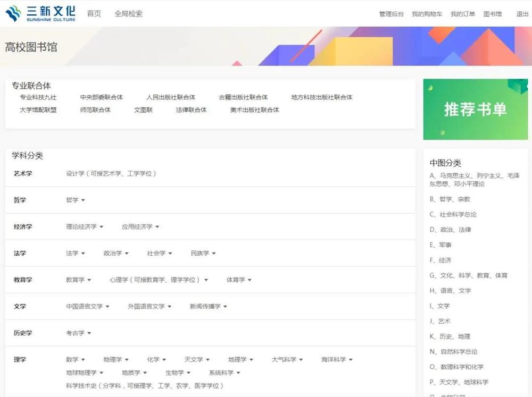Open the 首页 home tab
Image resolution: width=532 pixels, height=397 pixels.
[94, 14]
